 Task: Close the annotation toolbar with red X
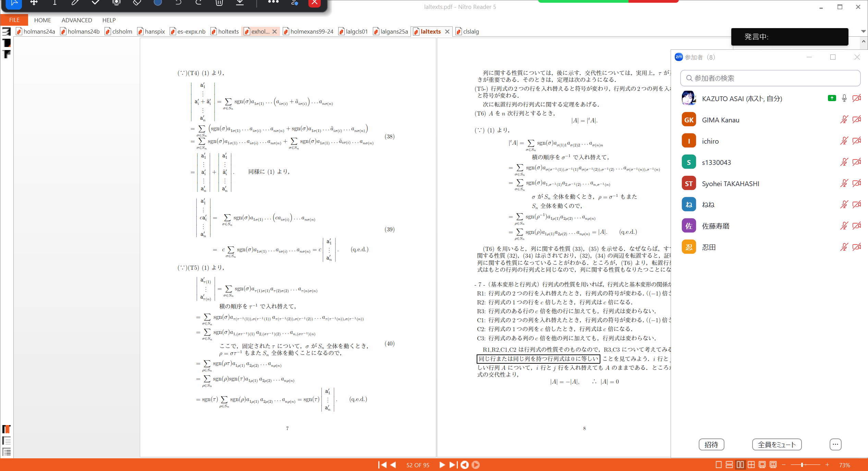pos(314,3)
